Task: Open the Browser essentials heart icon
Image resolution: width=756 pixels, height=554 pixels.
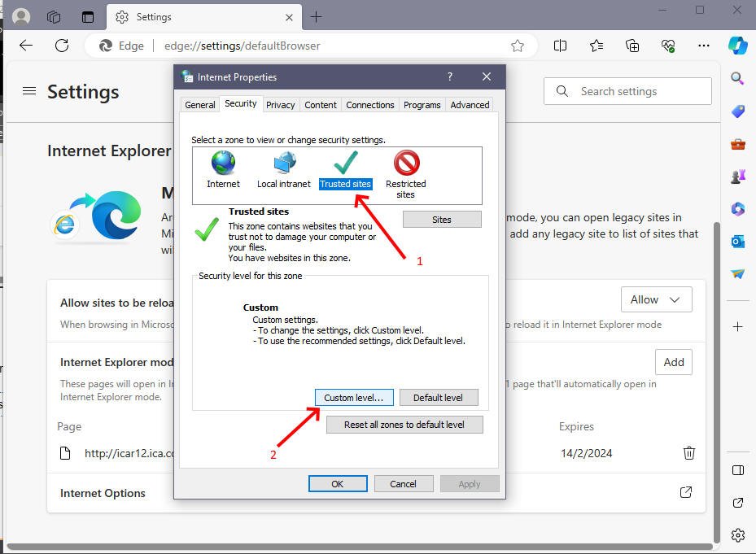Action: (x=668, y=46)
